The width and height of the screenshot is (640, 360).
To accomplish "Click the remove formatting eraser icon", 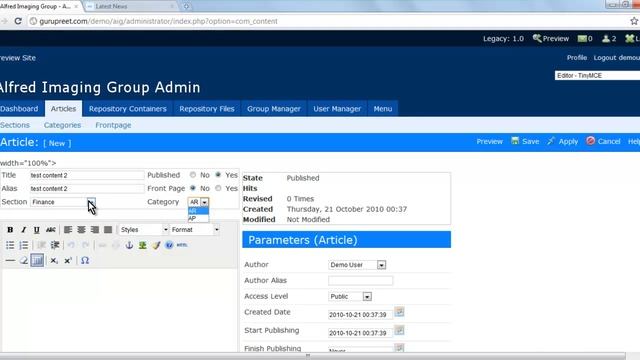I will pos(24,260).
